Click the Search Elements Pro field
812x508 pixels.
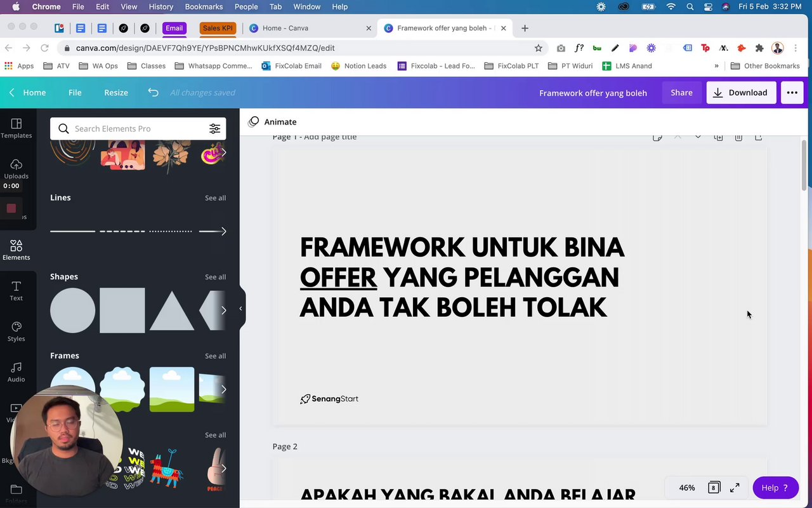tap(138, 128)
